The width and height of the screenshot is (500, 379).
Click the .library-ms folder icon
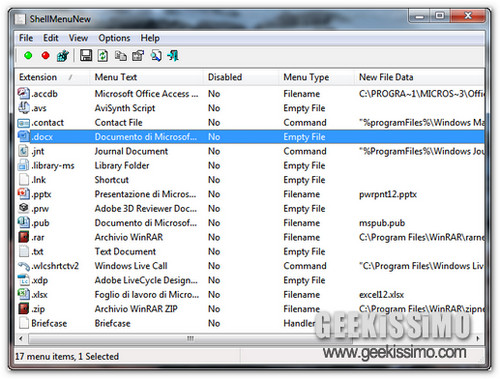[24, 165]
